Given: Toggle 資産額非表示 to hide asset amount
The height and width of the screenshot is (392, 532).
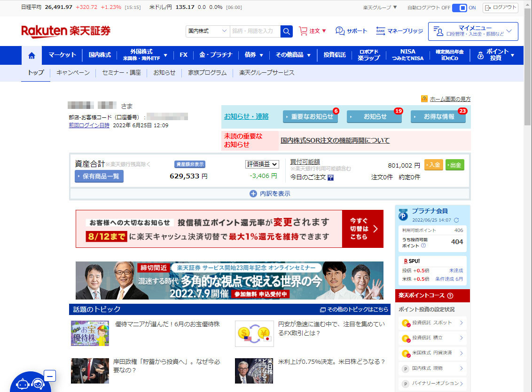Looking at the screenshot, I should (x=190, y=164).
